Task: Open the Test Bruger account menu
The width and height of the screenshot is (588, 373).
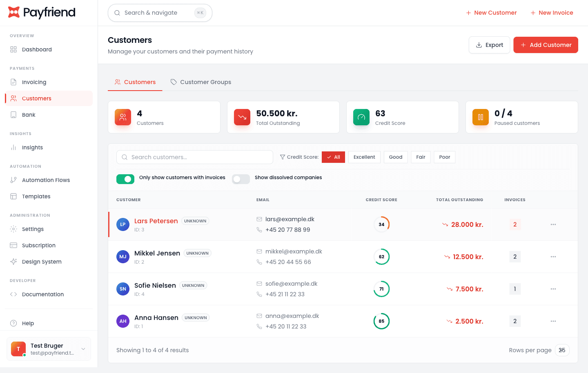Action: point(48,349)
